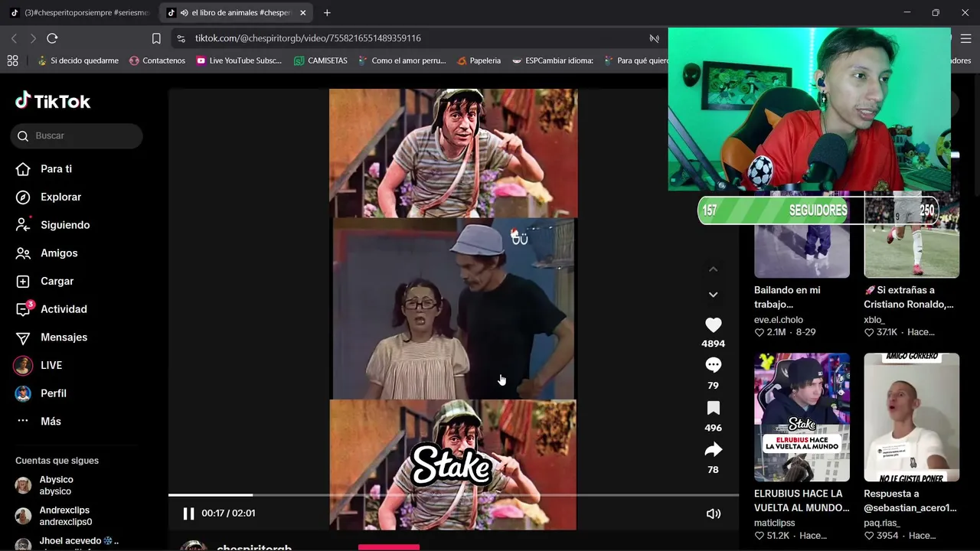980x551 pixels.
Task: Open site information icon in address bar
Action: 181,38
